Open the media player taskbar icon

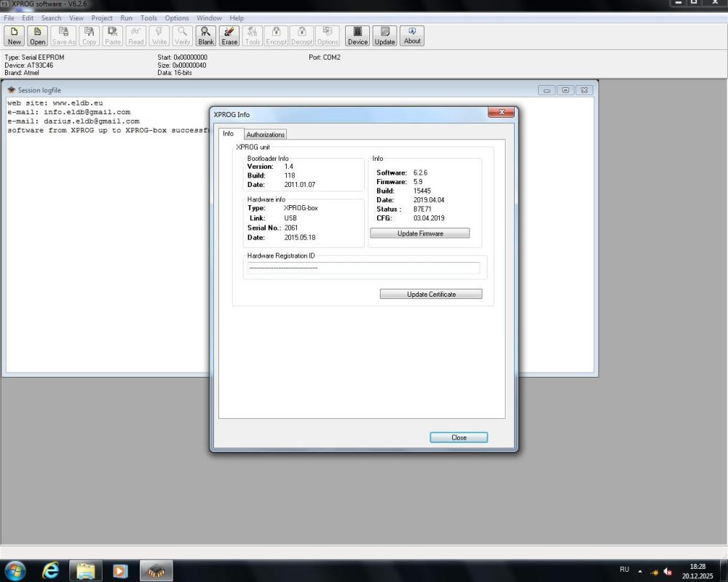[x=120, y=570]
